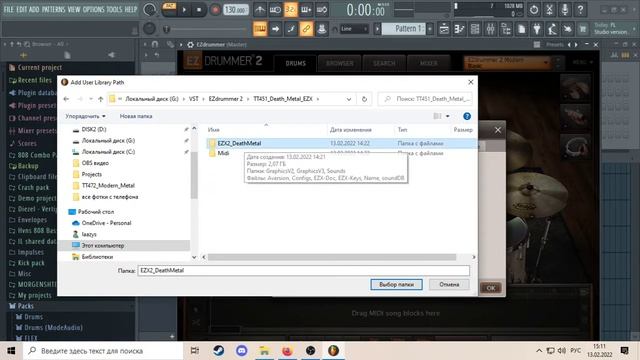Open the dialog help icon
640x360 pixels.
(x=467, y=116)
